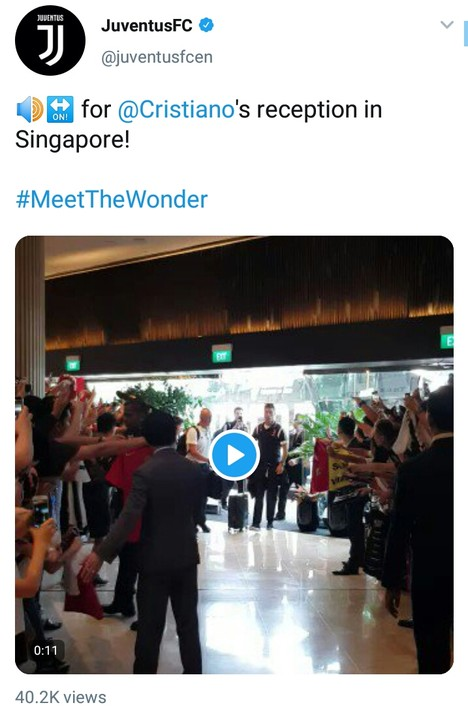Open the #MeetTheWonder hashtag
The width and height of the screenshot is (468, 720).
112,199
